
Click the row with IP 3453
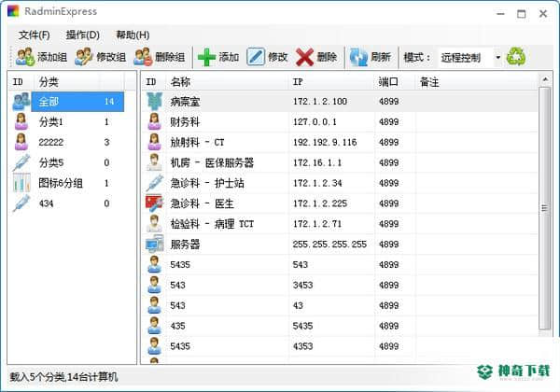coord(340,285)
